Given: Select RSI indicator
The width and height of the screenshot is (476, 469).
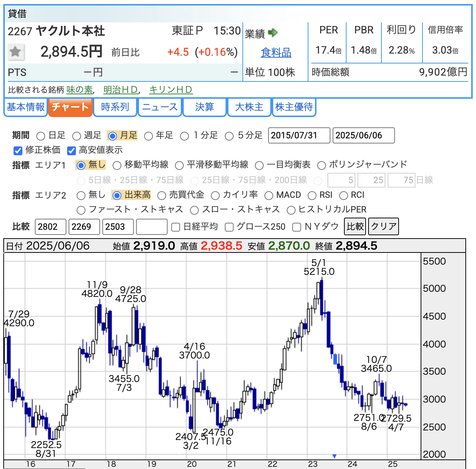Looking at the screenshot, I should coord(312,196).
